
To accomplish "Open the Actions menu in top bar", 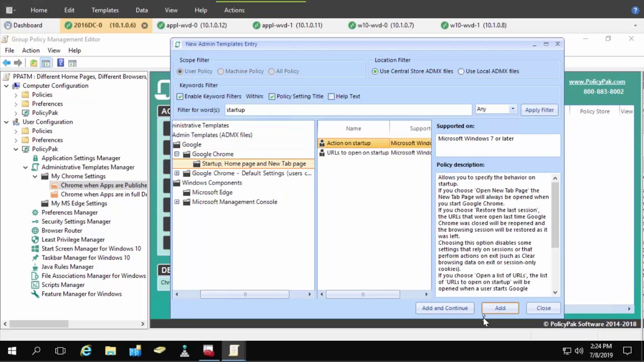I will (x=234, y=10).
